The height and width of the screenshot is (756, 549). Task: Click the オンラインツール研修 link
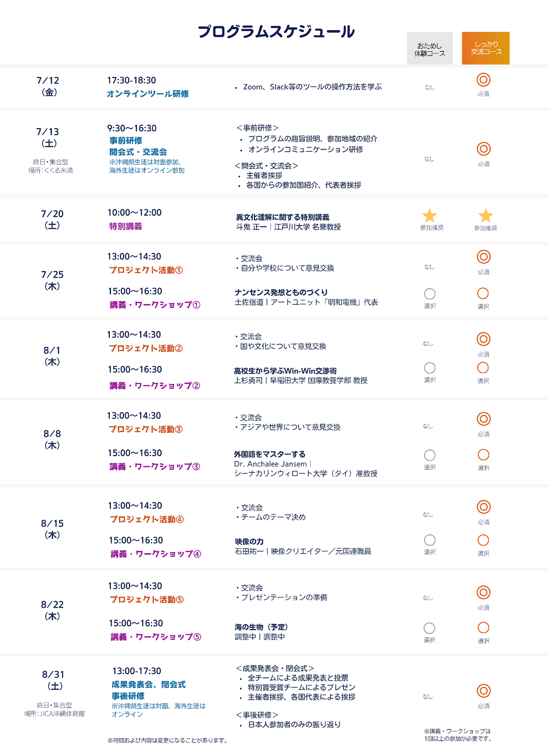click(148, 94)
